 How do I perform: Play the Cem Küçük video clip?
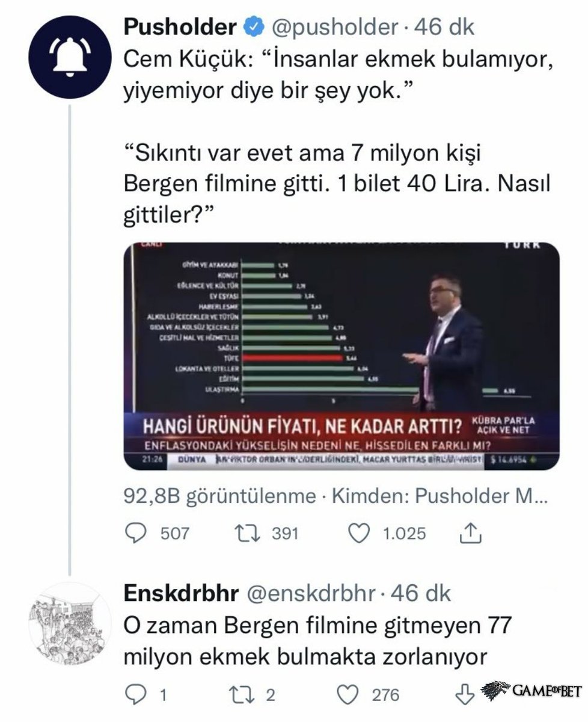click(341, 356)
